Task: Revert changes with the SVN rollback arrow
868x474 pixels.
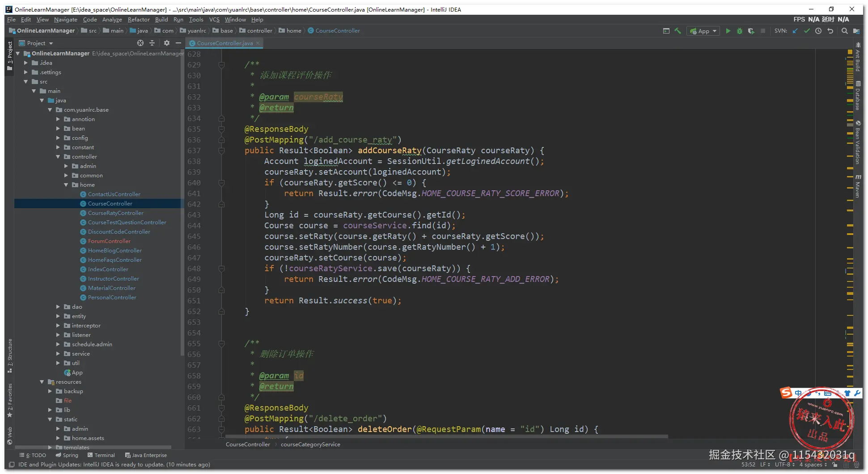Action: point(830,31)
